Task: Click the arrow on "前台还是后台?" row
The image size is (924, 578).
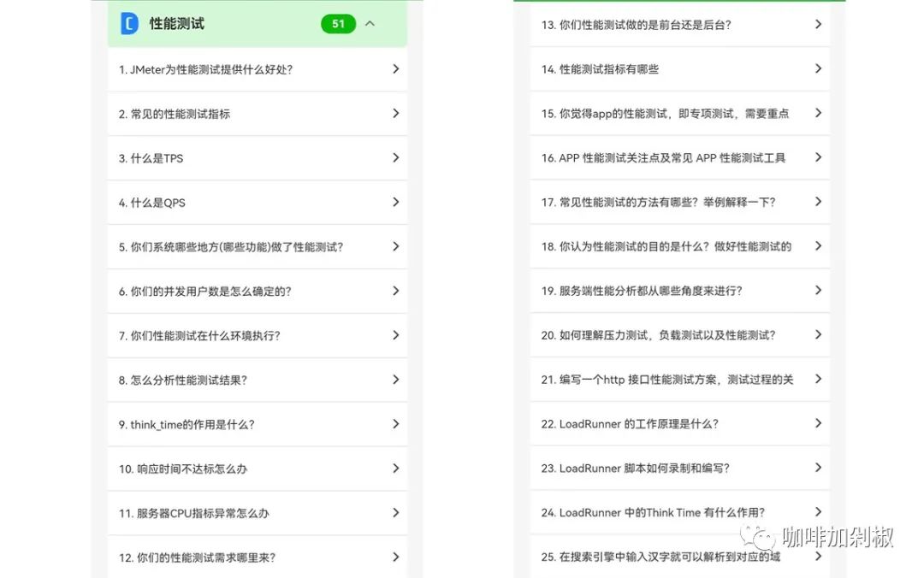Action: pyautogui.click(x=818, y=24)
